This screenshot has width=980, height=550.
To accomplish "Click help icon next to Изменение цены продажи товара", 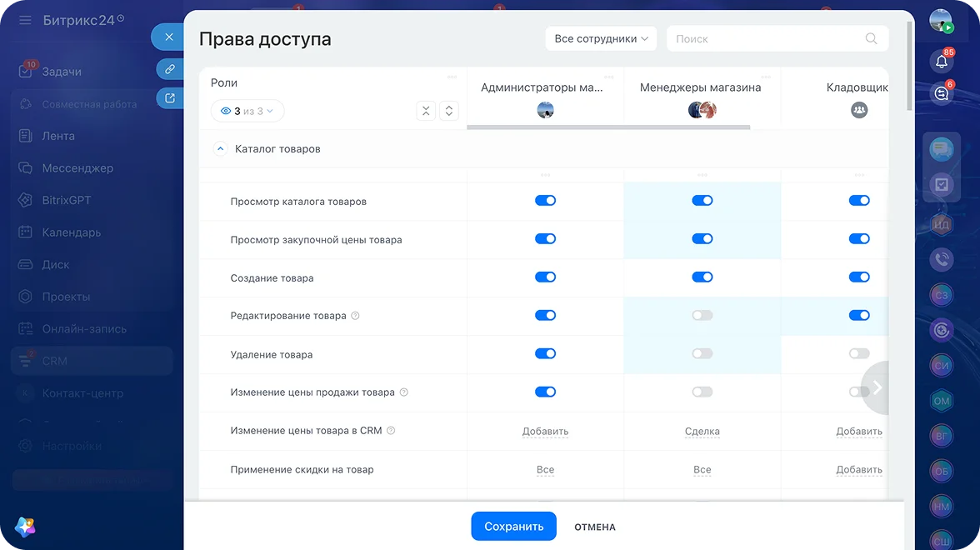I will click(403, 392).
